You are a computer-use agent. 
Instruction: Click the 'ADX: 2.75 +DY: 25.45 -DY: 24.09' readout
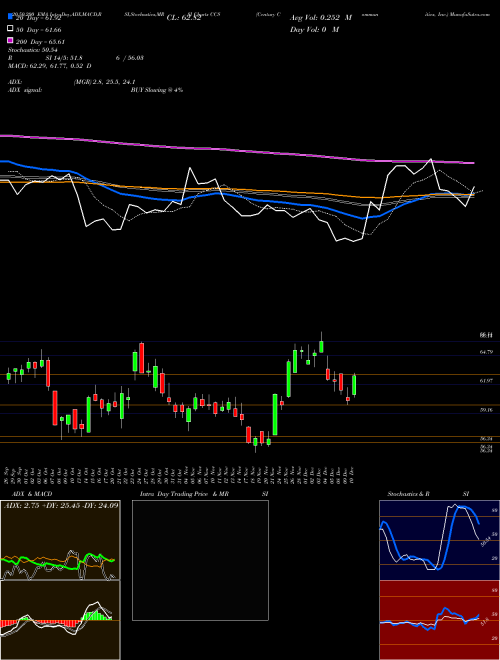pyautogui.click(x=61, y=505)
